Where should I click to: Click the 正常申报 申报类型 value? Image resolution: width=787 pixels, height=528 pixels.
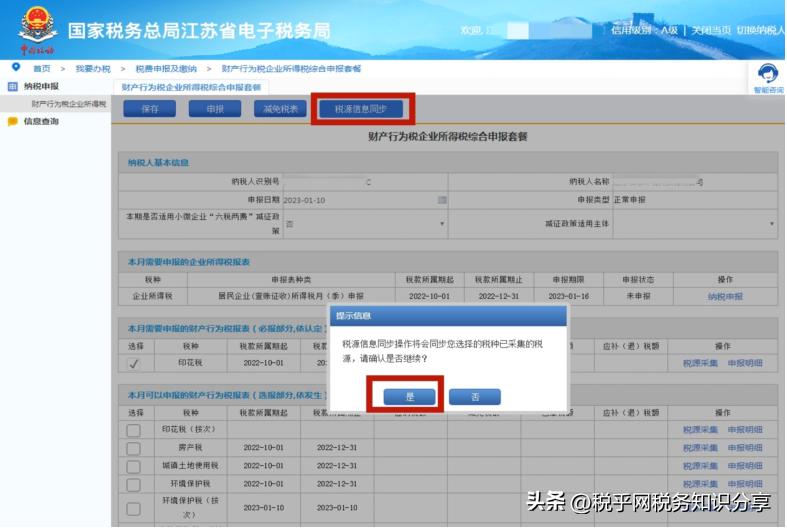coord(629,200)
